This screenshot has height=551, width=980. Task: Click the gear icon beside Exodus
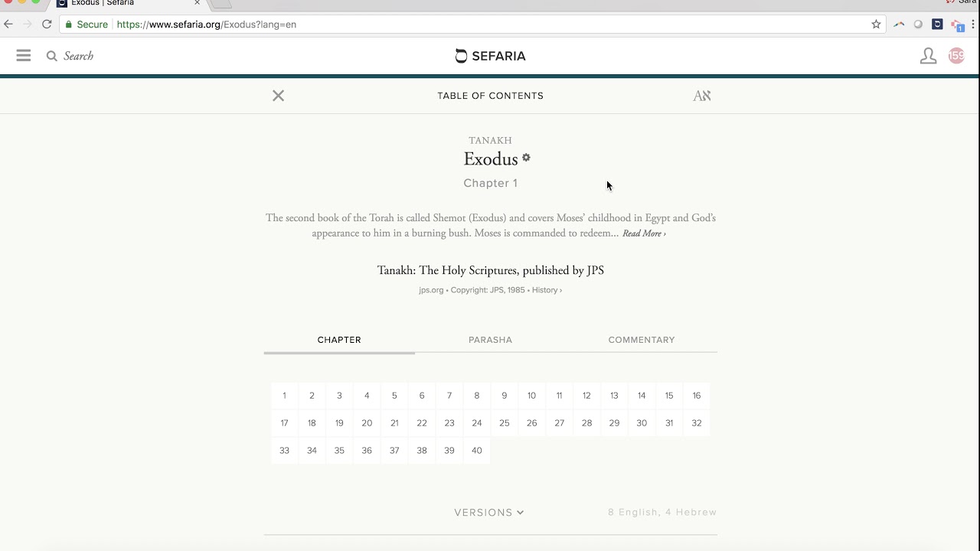[526, 158]
